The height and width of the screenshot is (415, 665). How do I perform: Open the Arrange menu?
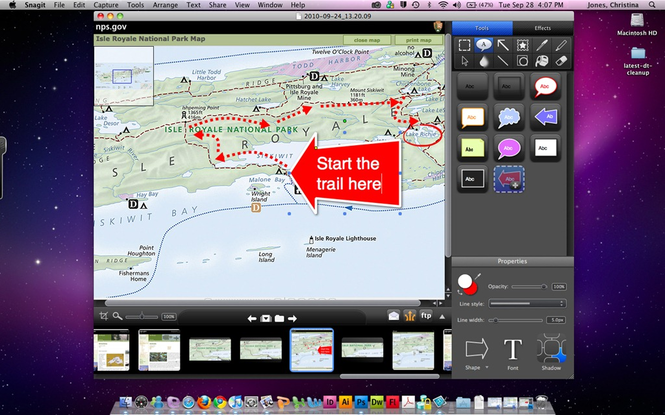(165, 5)
